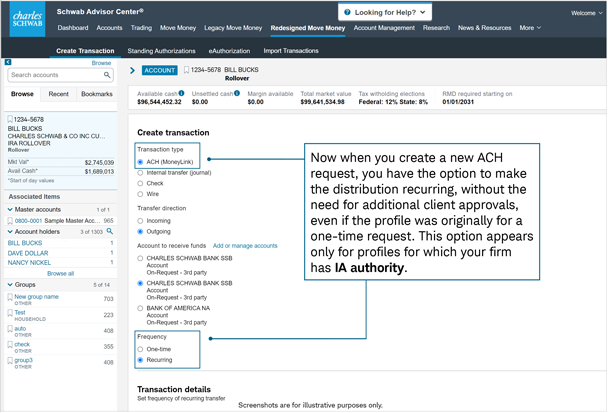This screenshot has height=413, width=608.
Task: Bookmark the check group
Action: pyautogui.click(x=10, y=345)
